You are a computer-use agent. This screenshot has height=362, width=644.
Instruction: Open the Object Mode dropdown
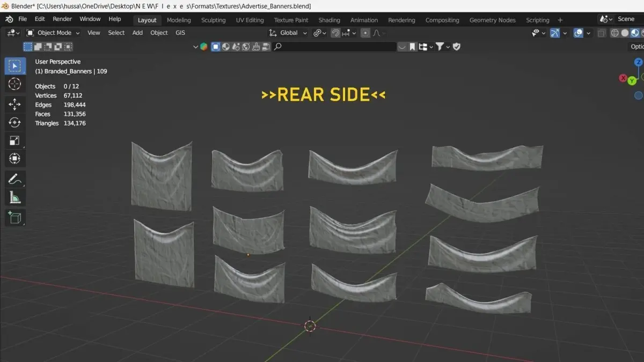click(x=53, y=33)
